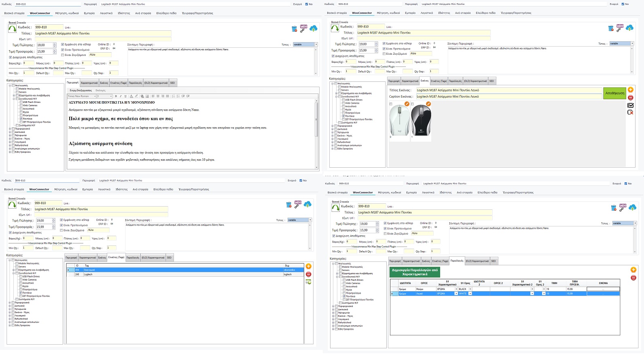Open font color tool in description editor
This screenshot has height=354, width=644.
[131, 96]
